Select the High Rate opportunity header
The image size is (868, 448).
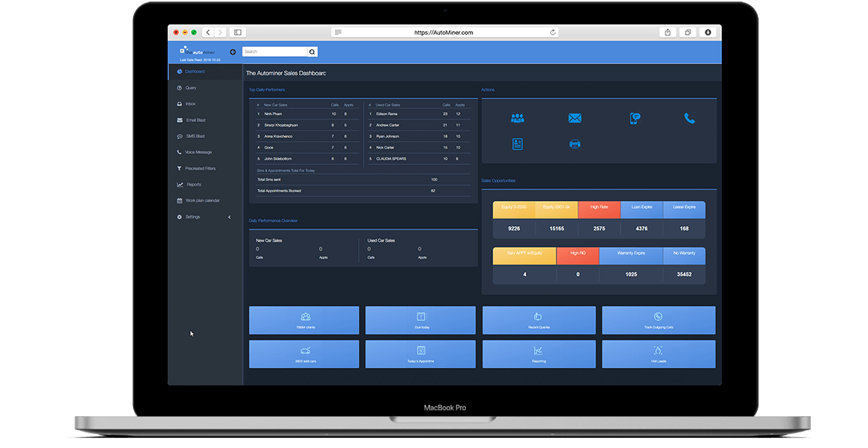tap(599, 210)
